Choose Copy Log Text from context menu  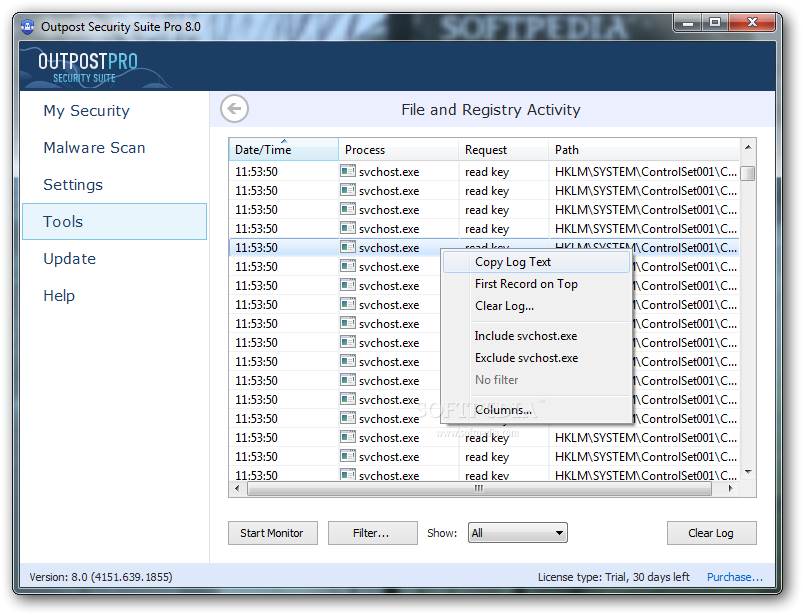[x=536, y=262]
